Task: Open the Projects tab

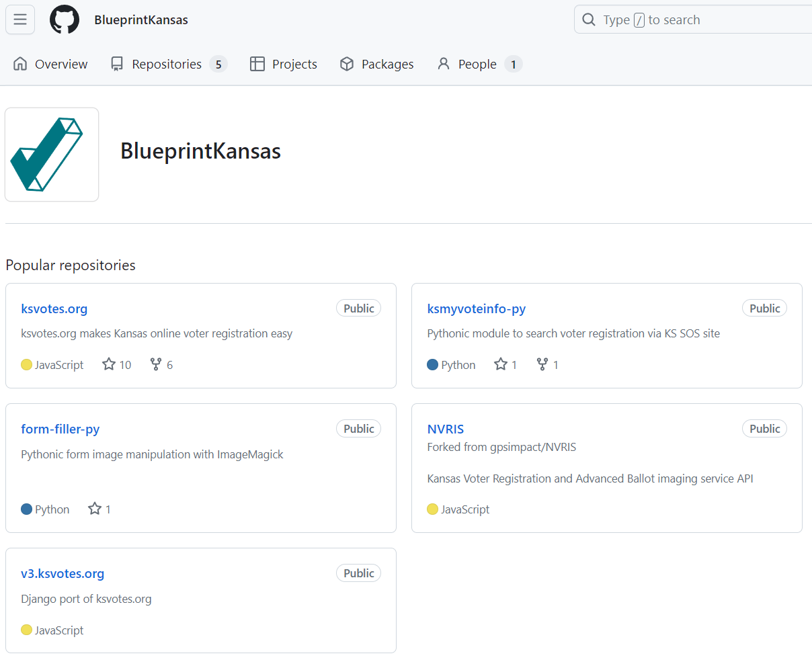Action: [x=283, y=64]
